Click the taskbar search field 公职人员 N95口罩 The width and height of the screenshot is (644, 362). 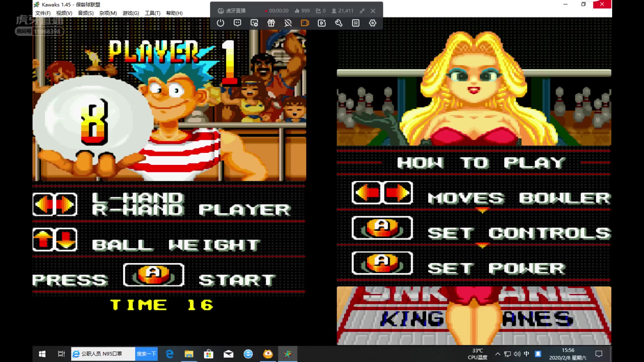(x=103, y=354)
